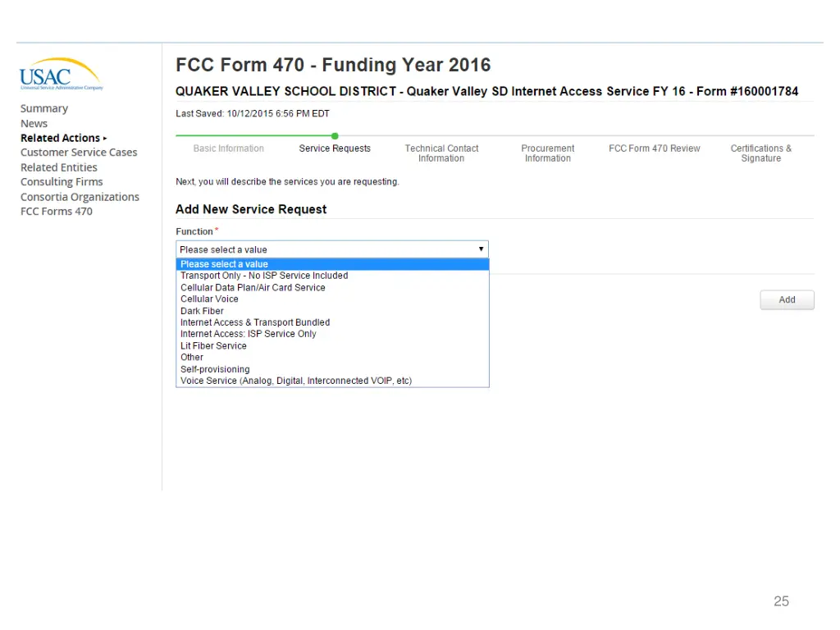This screenshot has height=630, width=840.
Task: Click the USAC logo
Action: 61,74
